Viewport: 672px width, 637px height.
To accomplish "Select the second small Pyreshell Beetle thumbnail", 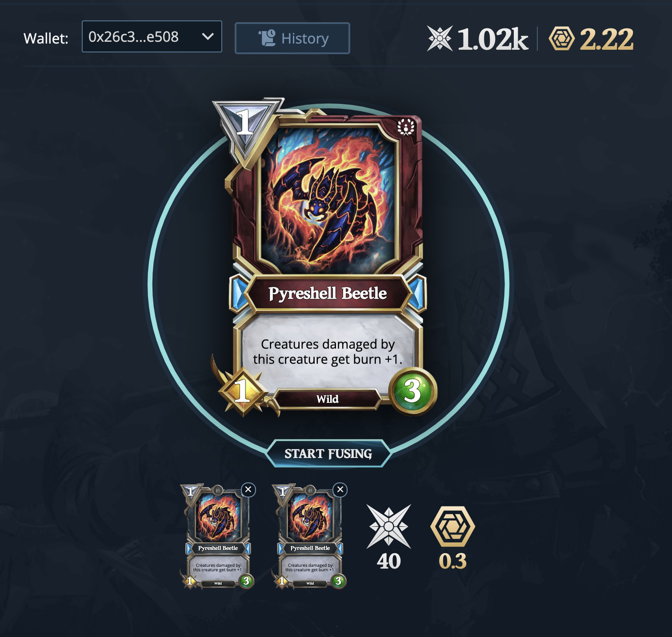I will [309, 536].
